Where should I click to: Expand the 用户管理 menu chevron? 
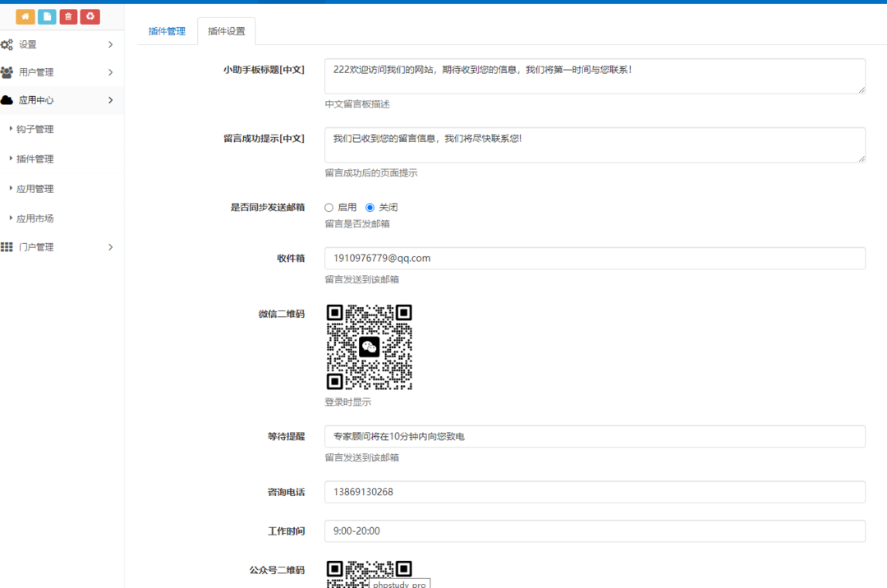click(110, 72)
